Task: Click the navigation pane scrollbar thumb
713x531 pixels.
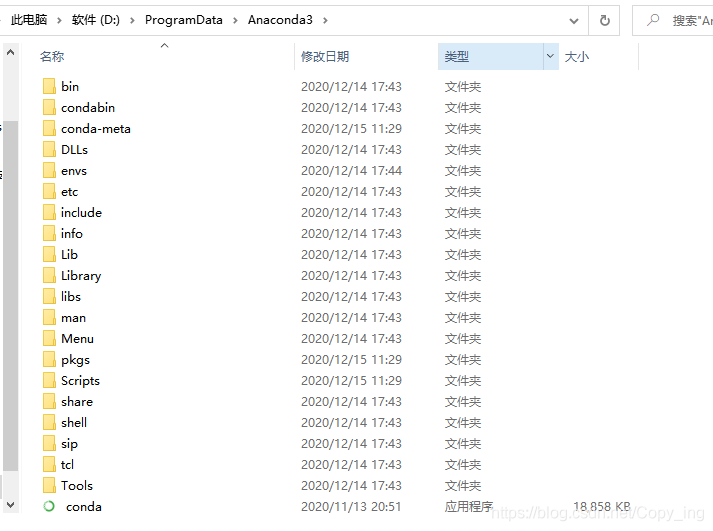Action: pos(10,296)
